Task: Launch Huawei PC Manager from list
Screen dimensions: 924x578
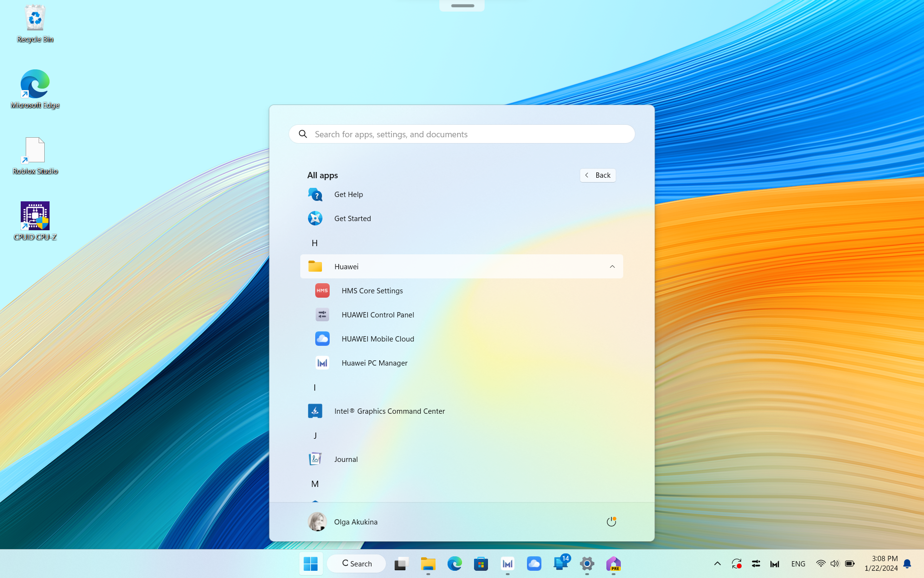Action: point(462,363)
